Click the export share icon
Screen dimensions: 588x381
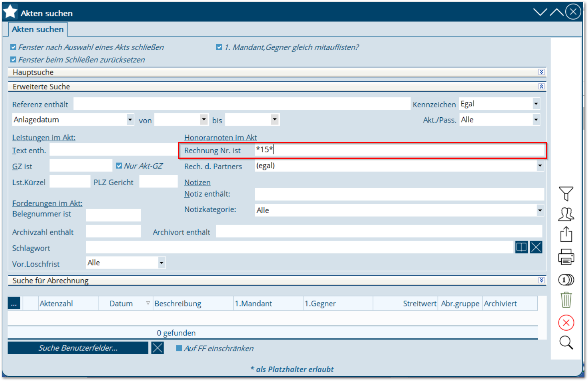click(x=566, y=234)
